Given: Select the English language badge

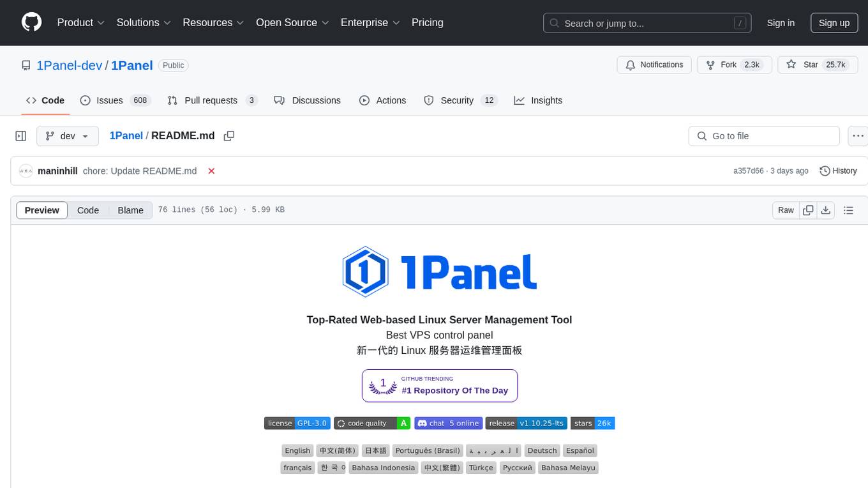Looking at the screenshot, I should point(297,451).
